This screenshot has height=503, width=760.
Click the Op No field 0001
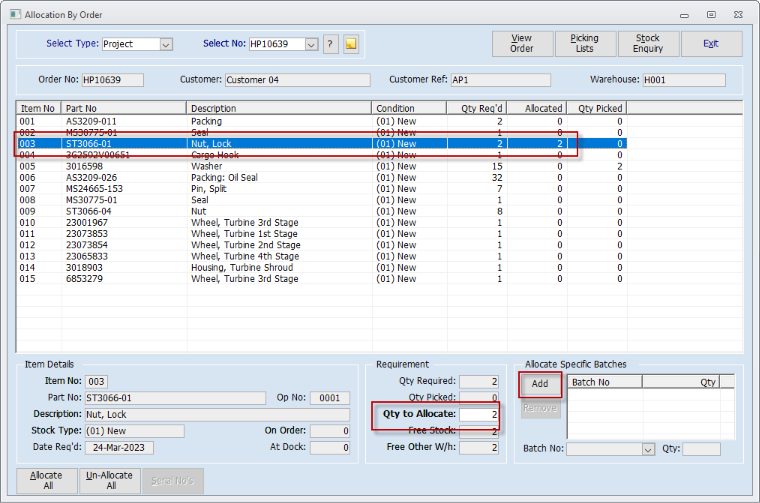[x=330, y=398]
